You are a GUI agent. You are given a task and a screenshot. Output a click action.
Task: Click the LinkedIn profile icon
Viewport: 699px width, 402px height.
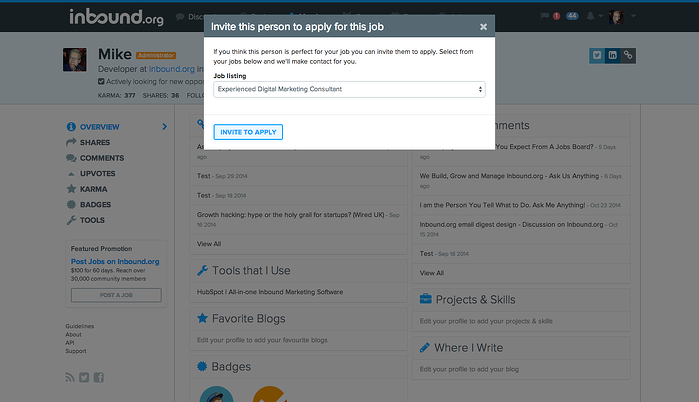611,55
